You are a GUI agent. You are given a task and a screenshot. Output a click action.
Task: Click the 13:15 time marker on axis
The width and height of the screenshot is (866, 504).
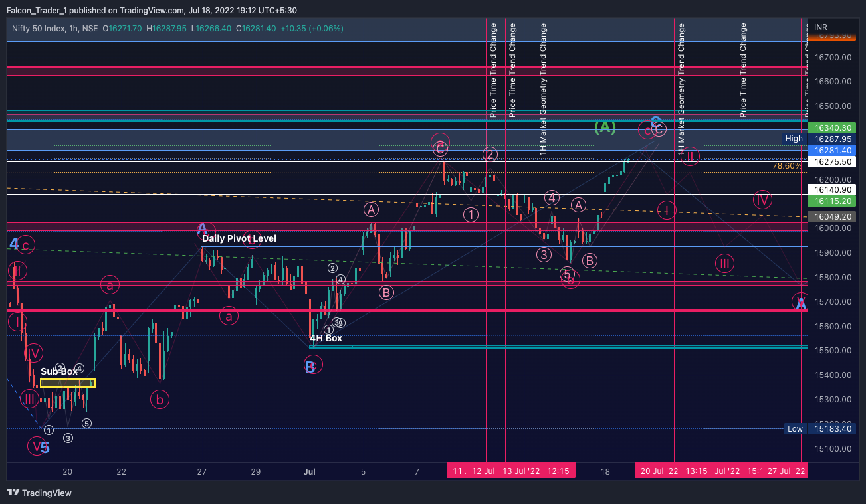pyautogui.click(x=696, y=471)
